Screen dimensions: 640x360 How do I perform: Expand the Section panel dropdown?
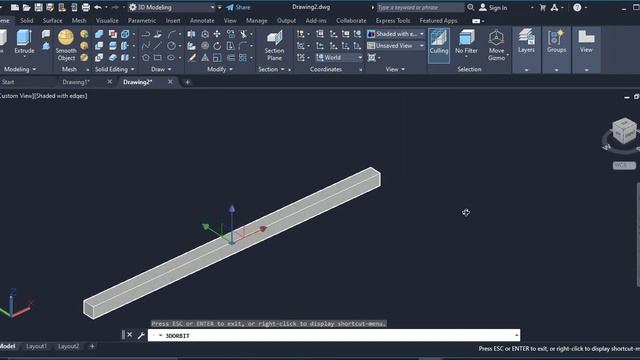[x=271, y=69]
